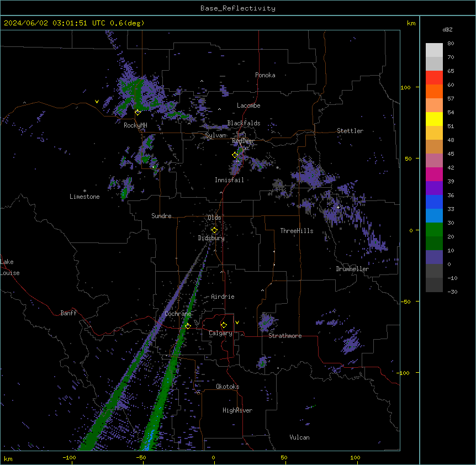The image size is (476, 465).
Task: Click the Lake Louise label
Action: tap(10, 267)
